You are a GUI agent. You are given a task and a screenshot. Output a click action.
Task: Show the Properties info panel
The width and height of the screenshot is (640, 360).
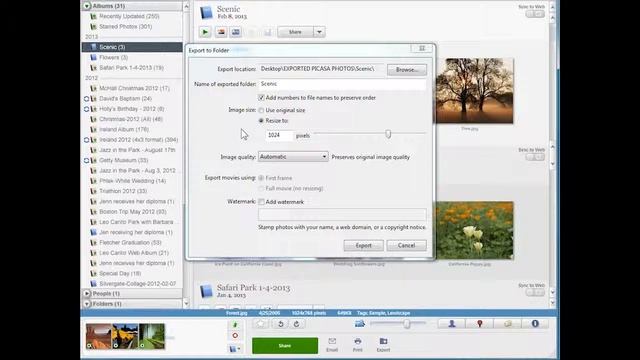coord(535,324)
